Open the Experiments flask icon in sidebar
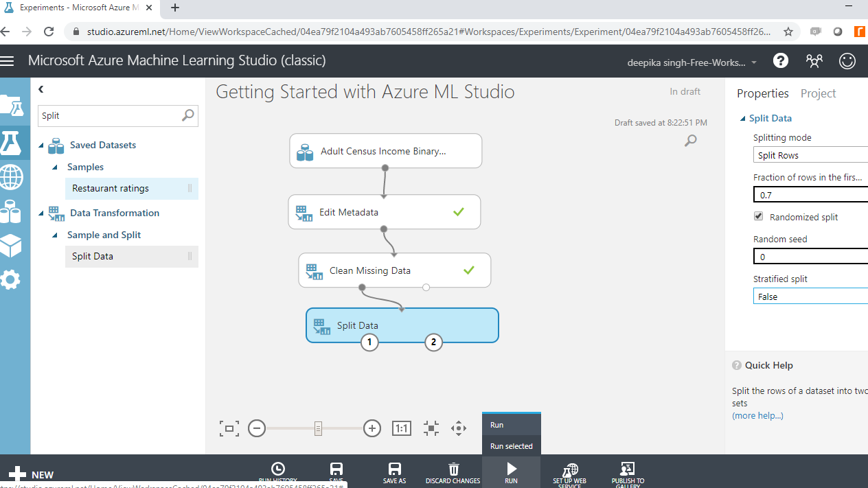Image resolution: width=868 pixels, height=488 pixels. [x=12, y=142]
